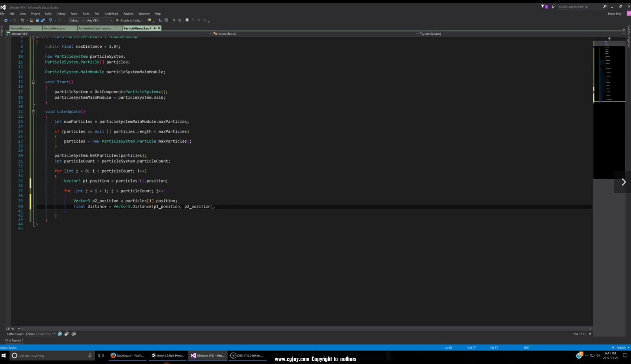Click the feedback icon next to Quick Launch
The height and width of the screenshot is (364, 631).
tap(553, 7)
